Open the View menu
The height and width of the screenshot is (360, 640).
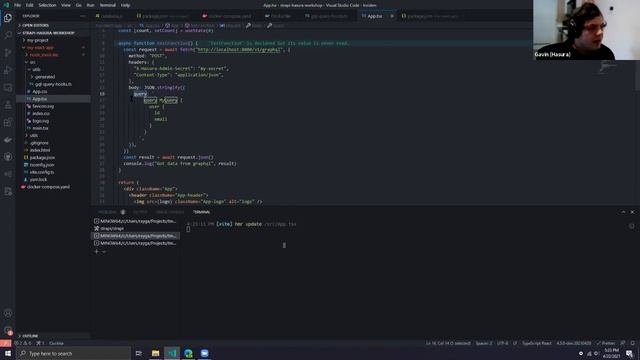[66, 5]
